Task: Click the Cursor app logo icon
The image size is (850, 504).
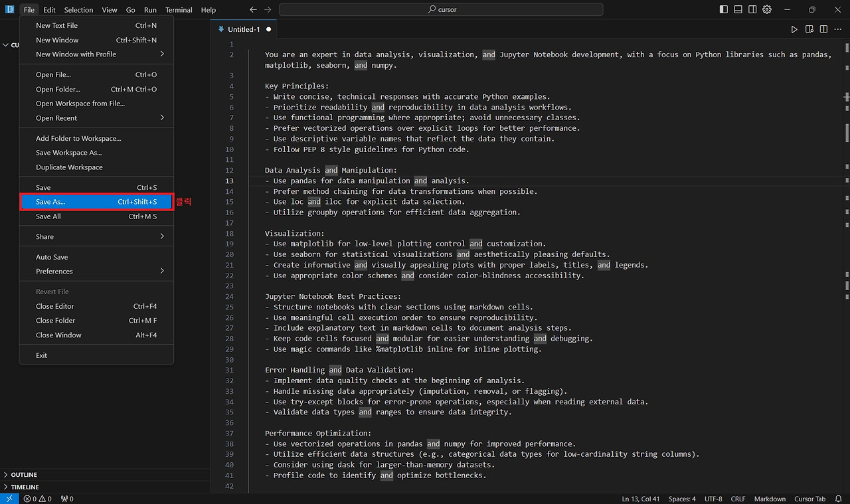Action: tap(10, 10)
